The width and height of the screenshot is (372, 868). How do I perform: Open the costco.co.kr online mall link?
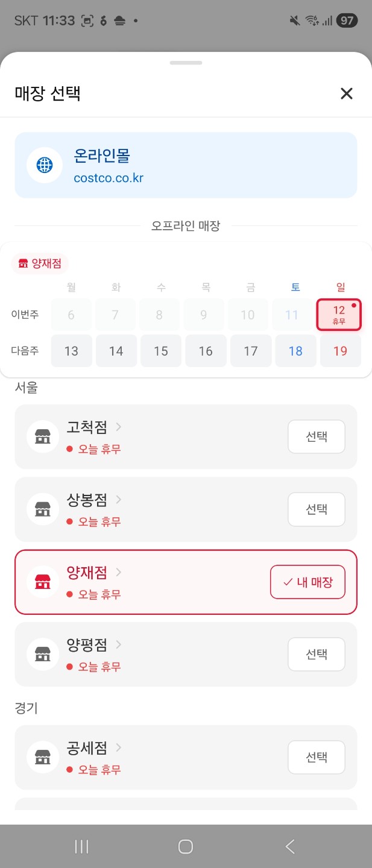coord(109,178)
